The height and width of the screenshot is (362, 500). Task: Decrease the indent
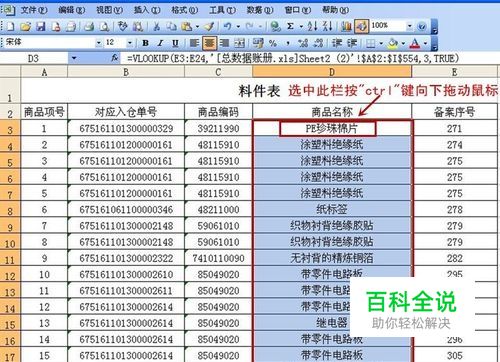coord(337,43)
